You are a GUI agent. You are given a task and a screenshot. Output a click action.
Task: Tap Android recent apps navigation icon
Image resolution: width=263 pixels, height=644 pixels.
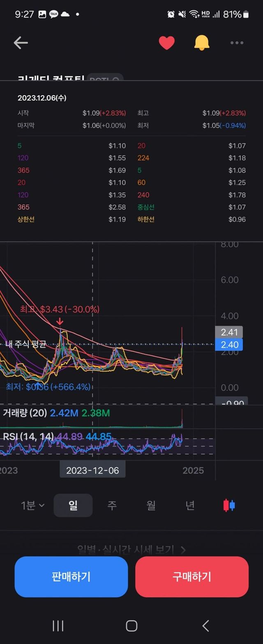(x=58, y=626)
